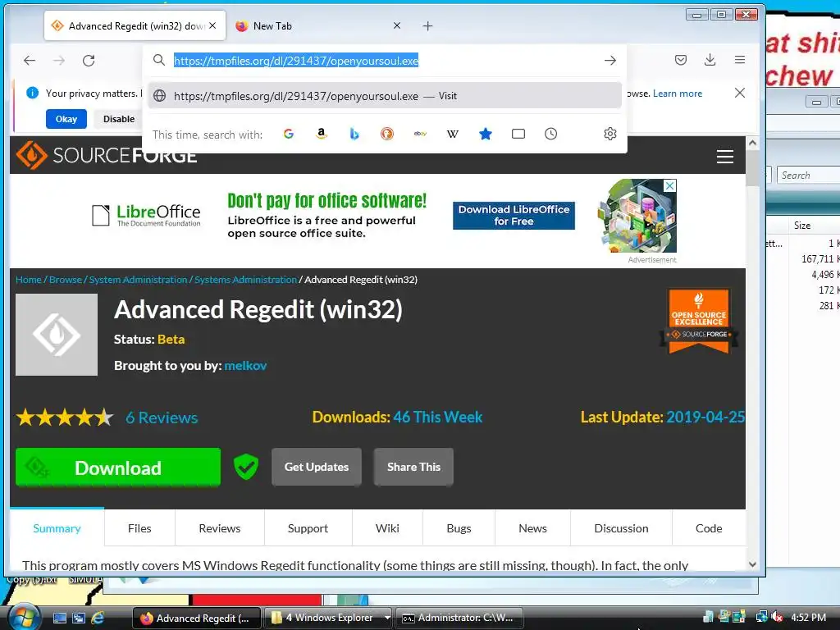Close the LibreOffice advertisement
Image resolution: width=840 pixels, height=630 pixels.
click(669, 185)
